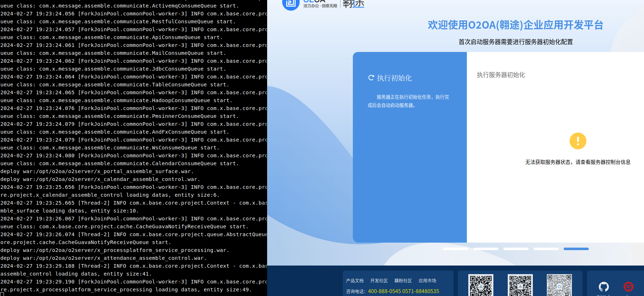The height and width of the screenshot is (296, 644).
Task: Open the 藕粉社区 footer link
Action: [403, 281]
